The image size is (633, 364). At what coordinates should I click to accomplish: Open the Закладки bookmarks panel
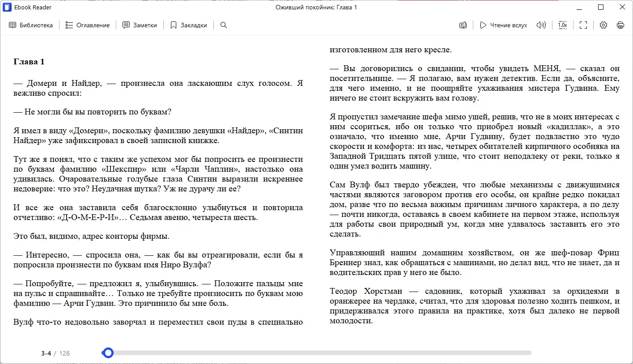point(189,25)
